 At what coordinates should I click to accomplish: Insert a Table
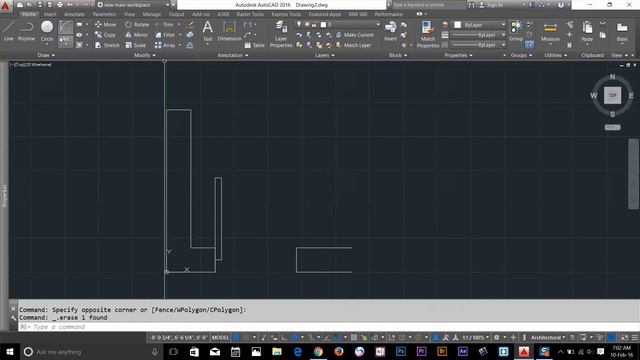(254, 45)
